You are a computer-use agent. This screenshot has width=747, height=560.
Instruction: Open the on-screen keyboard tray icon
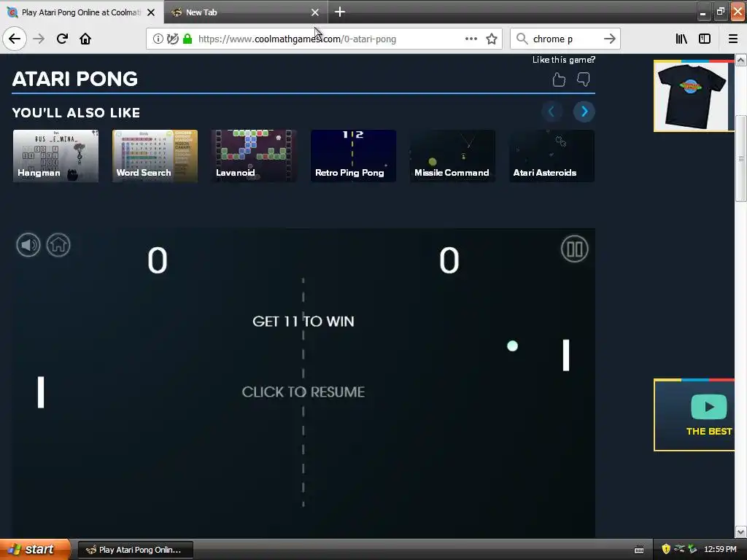[639, 550]
